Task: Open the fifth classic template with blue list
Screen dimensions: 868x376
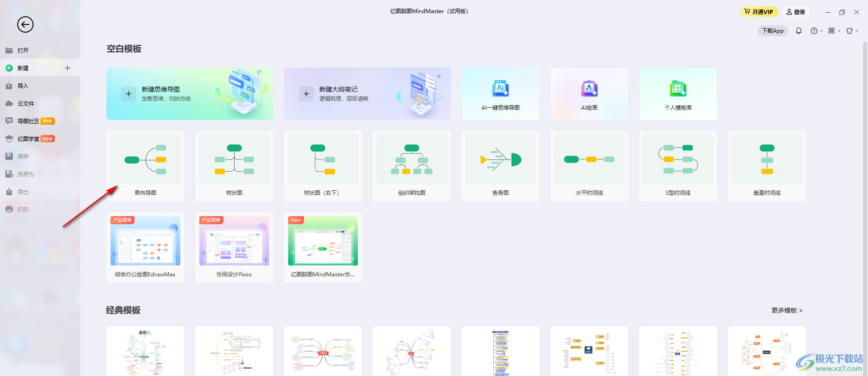Action: click(x=501, y=352)
